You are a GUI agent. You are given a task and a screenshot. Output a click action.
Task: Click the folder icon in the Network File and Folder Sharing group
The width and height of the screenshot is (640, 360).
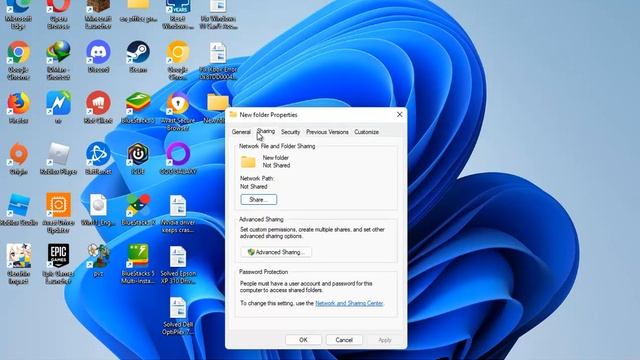coord(248,162)
